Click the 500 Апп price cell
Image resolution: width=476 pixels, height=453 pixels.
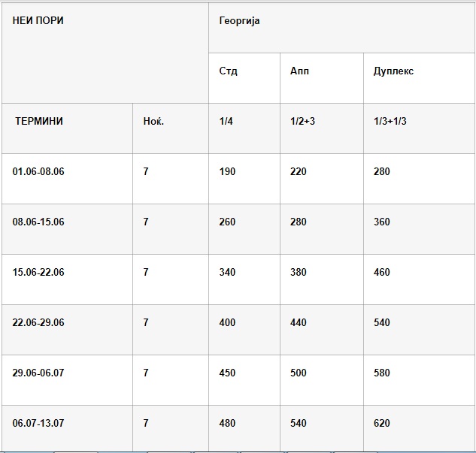pos(299,373)
